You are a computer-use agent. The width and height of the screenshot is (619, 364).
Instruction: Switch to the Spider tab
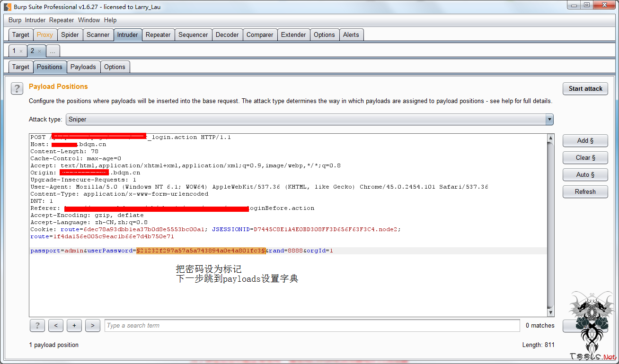point(70,35)
